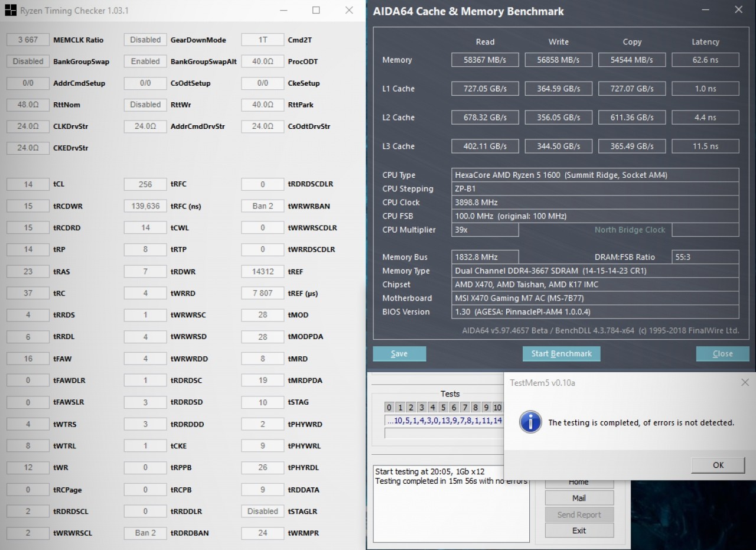The width and height of the screenshot is (756, 550).
Task: Click the L3 Cache Latency '11.5 ns'
Action: point(705,146)
